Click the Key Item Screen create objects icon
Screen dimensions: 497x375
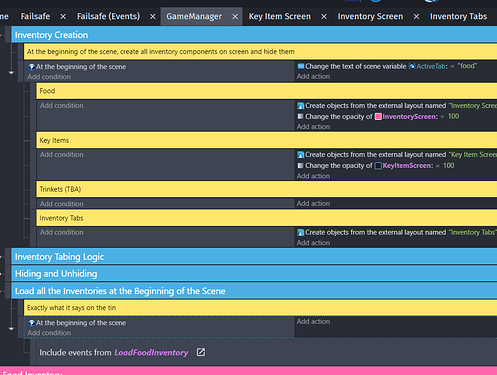tap(301, 155)
